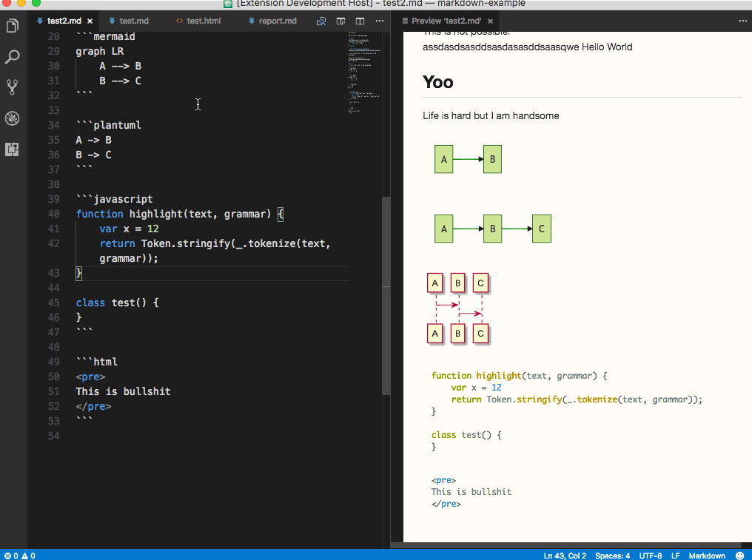Click the ```html code line
This screenshot has height=560, width=752.
(x=96, y=362)
